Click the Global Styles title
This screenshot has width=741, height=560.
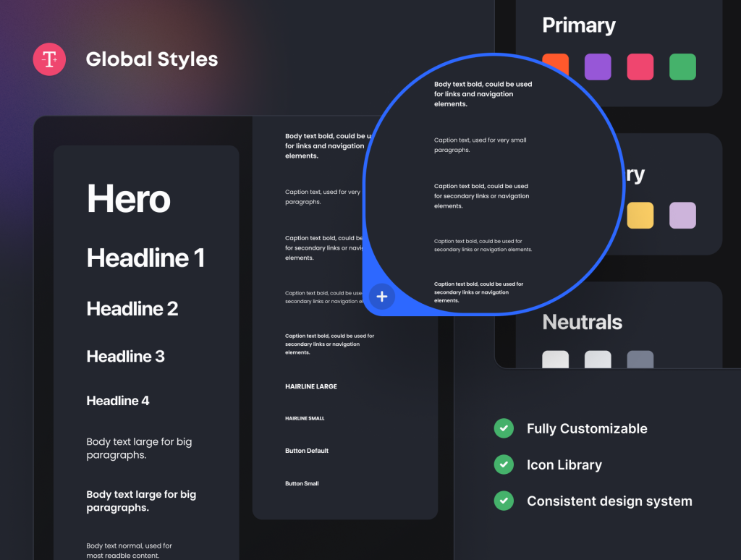click(152, 59)
